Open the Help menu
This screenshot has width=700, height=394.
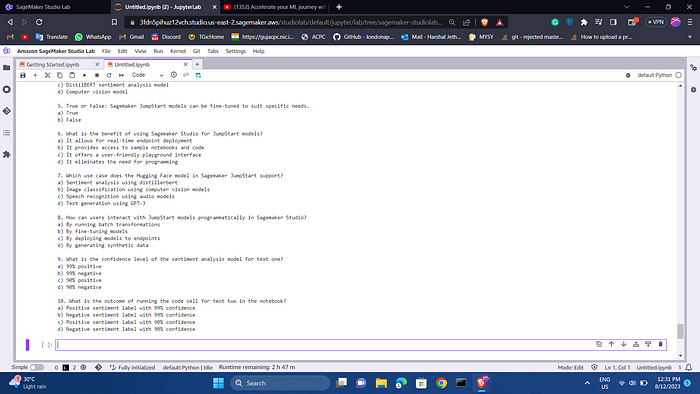point(258,51)
